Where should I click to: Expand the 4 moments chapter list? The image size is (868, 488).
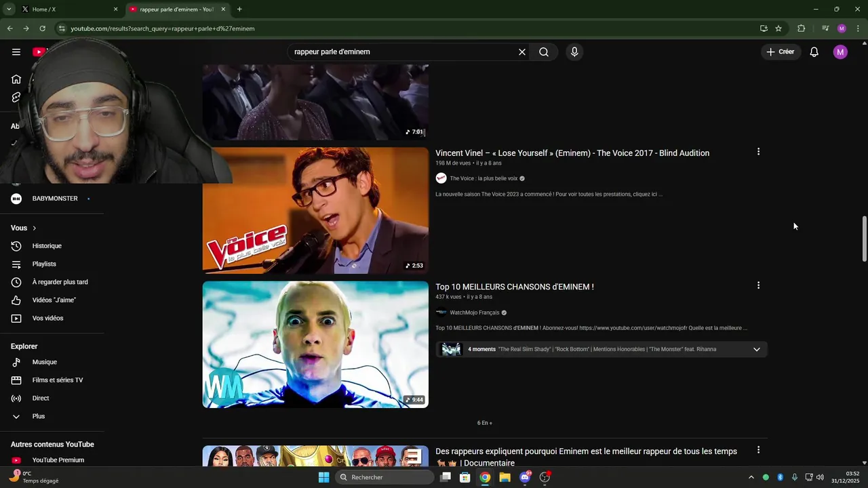pos(757,349)
